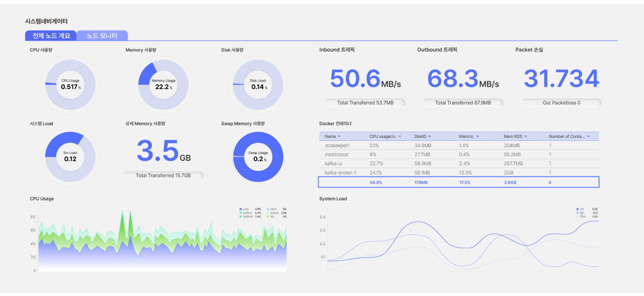This screenshot has height=296, width=644.
Task: Click the 1m legend swatch in System Load
Action: 578,209
